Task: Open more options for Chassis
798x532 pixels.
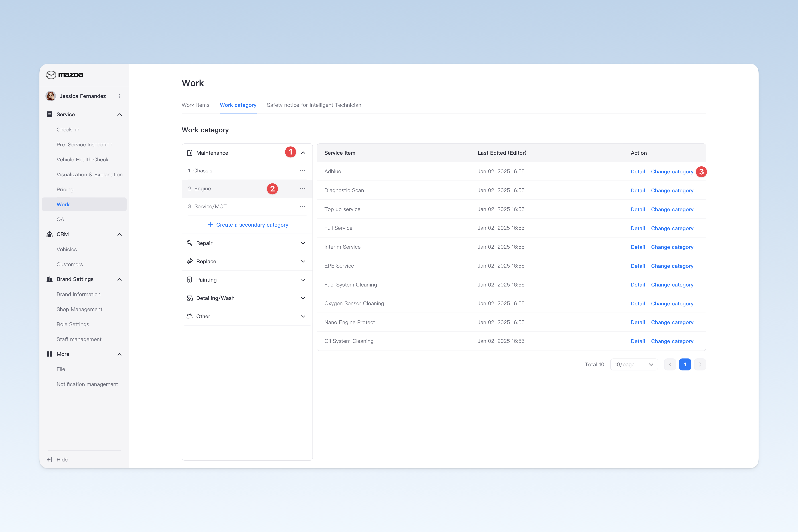Action: pos(303,171)
